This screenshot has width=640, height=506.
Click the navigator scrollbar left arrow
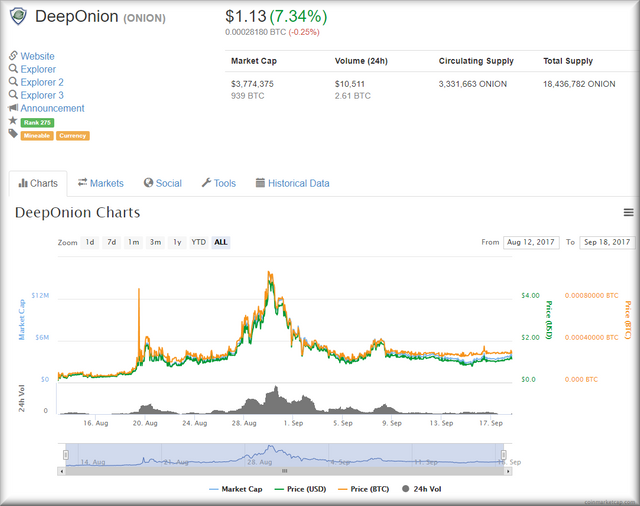(61, 471)
